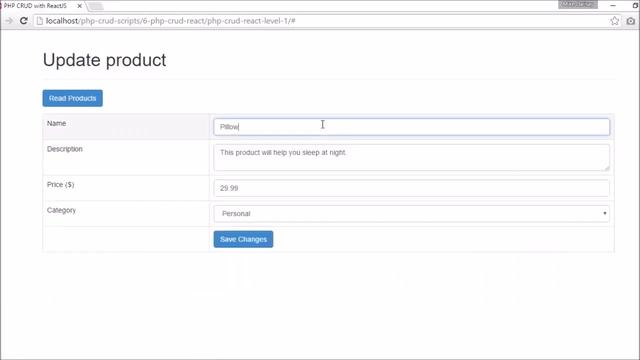Click the Category label

pyautogui.click(x=61, y=210)
